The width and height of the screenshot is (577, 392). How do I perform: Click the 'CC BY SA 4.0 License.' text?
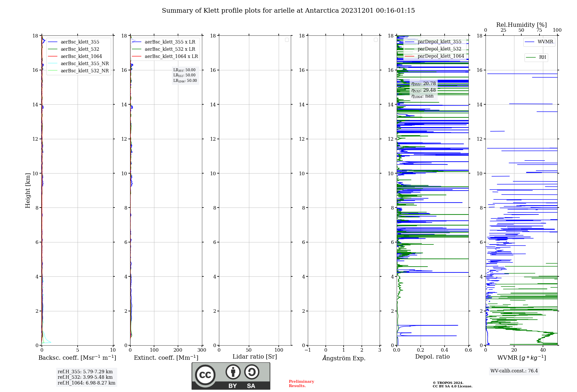coord(452,387)
